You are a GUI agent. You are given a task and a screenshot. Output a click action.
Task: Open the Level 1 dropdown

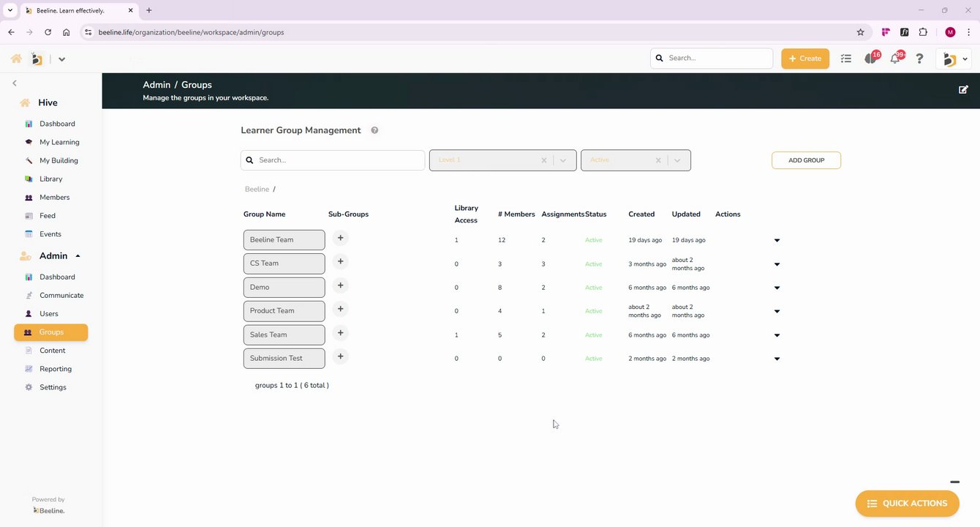563,160
